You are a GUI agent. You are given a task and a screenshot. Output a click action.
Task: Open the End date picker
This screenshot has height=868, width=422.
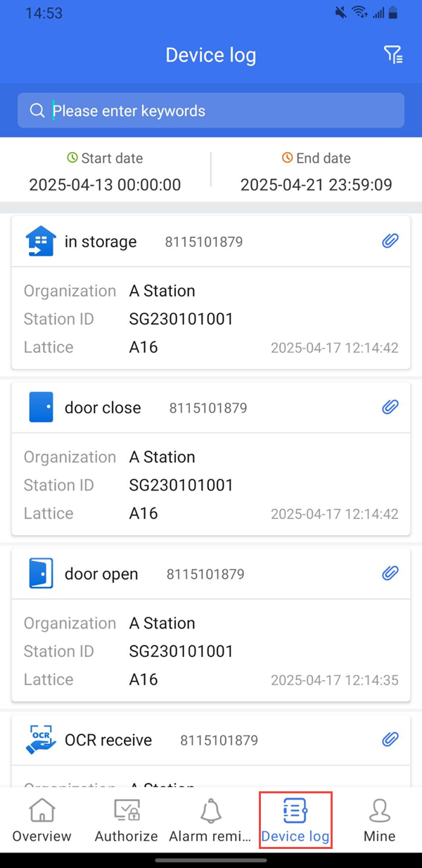coord(316,172)
